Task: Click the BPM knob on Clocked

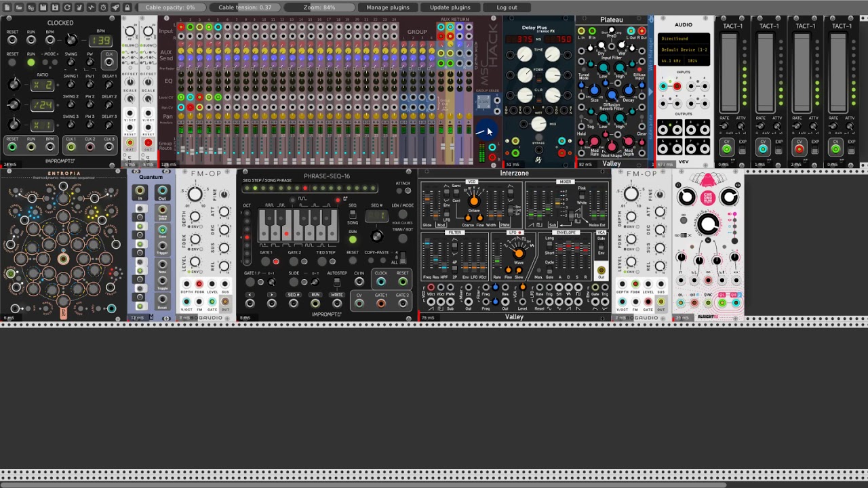Action: (x=71, y=41)
